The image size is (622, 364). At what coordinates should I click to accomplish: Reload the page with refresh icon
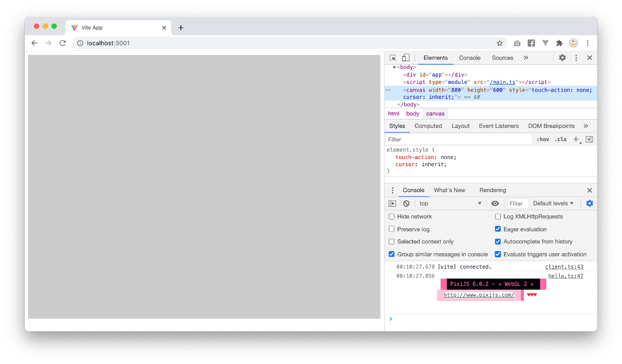click(x=63, y=43)
